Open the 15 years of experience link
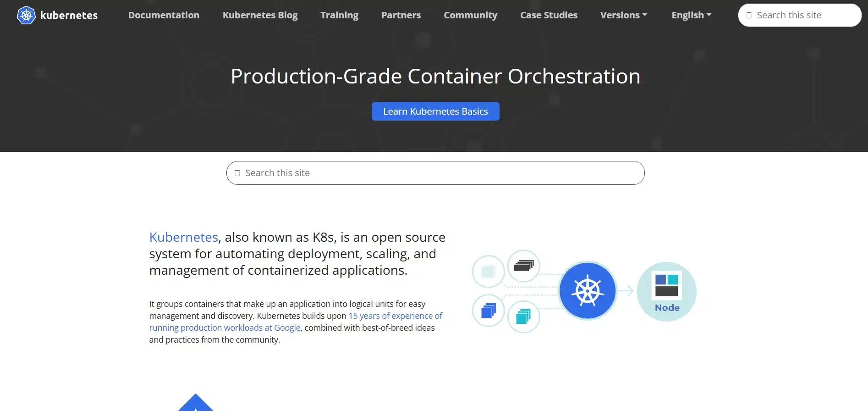 click(296, 322)
